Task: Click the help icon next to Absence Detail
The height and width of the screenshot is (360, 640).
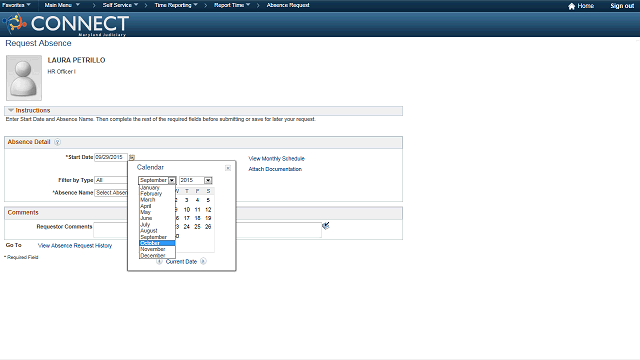Action: point(58,142)
